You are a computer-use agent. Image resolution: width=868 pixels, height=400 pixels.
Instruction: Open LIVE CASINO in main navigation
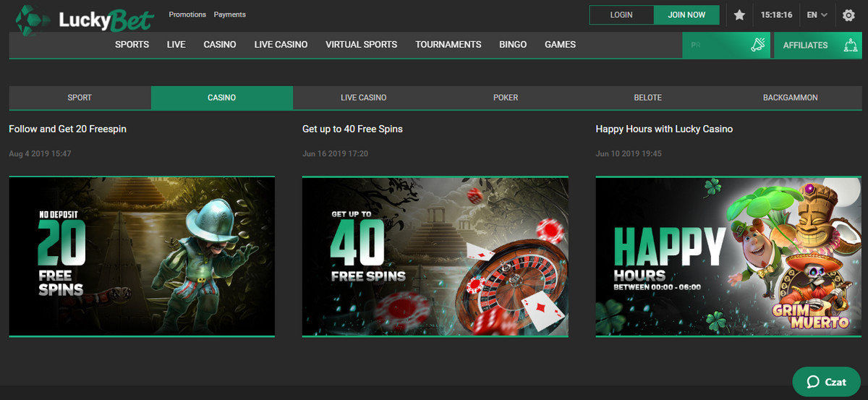click(x=281, y=45)
